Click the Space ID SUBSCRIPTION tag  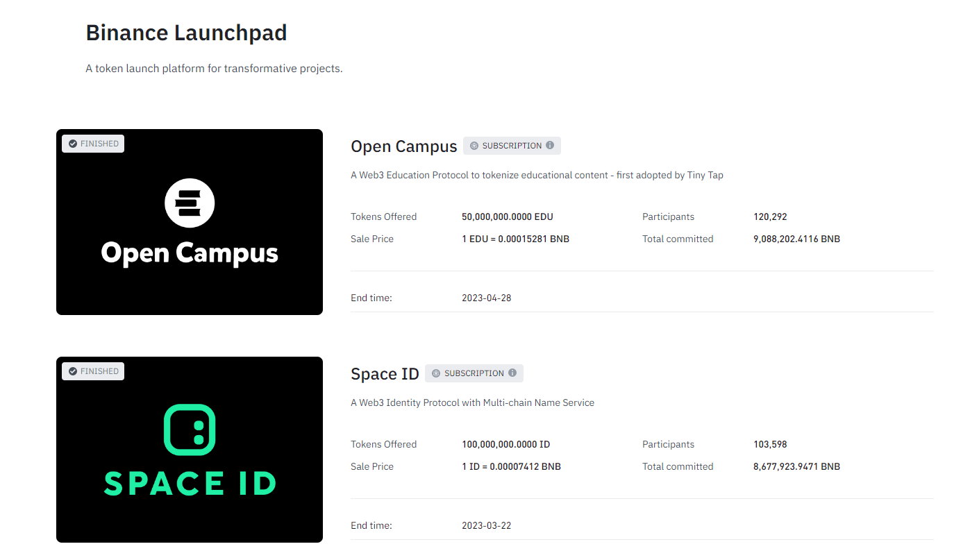coord(474,373)
